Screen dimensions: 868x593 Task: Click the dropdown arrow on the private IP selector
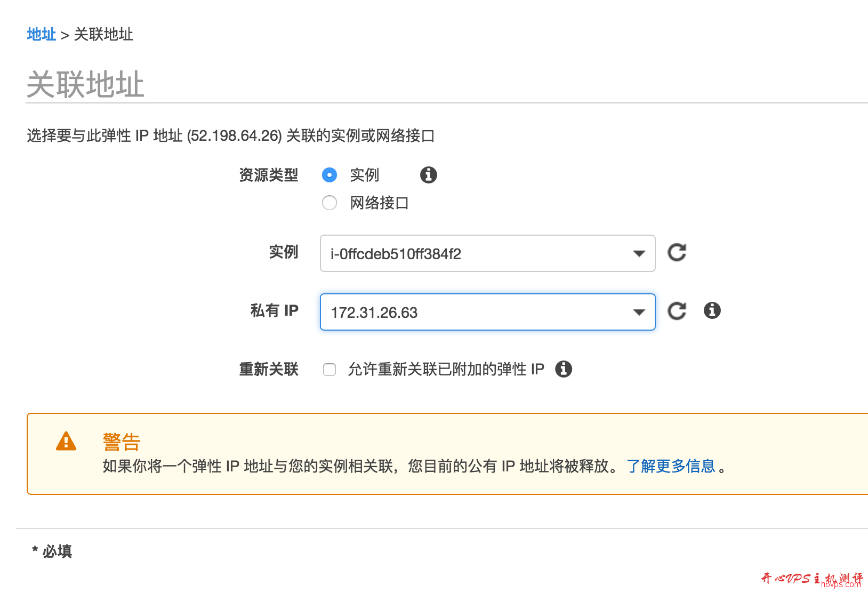point(639,312)
